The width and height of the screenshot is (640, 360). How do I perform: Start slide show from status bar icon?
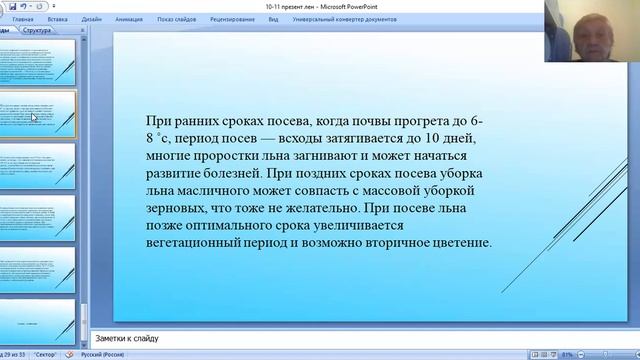553,355
